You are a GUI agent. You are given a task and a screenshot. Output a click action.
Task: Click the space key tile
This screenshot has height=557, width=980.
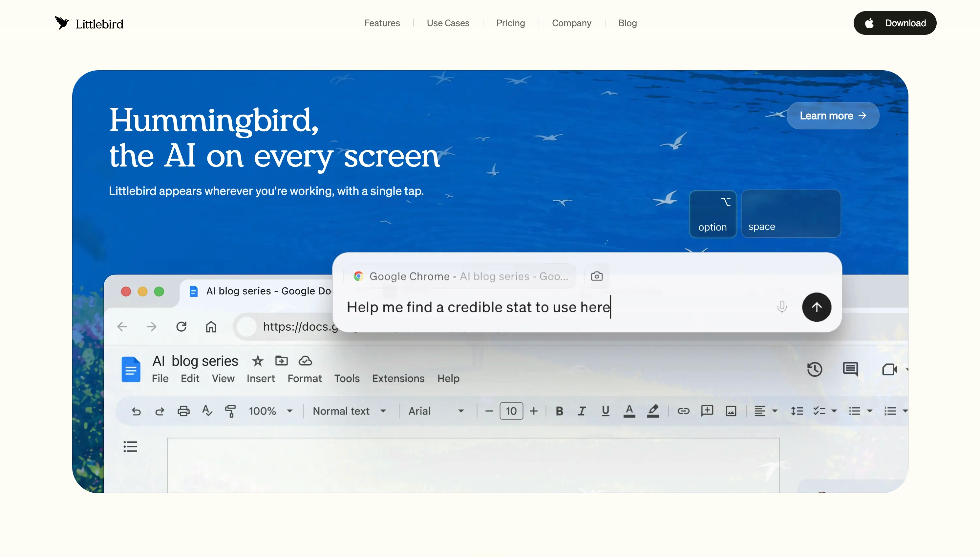791,214
